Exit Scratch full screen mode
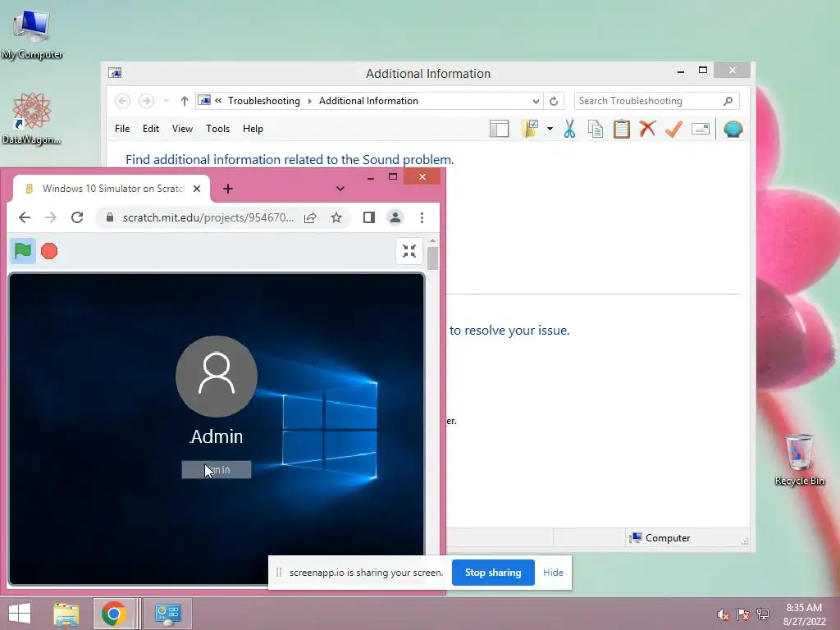Screen dimensions: 840x630 click(409, 251)
